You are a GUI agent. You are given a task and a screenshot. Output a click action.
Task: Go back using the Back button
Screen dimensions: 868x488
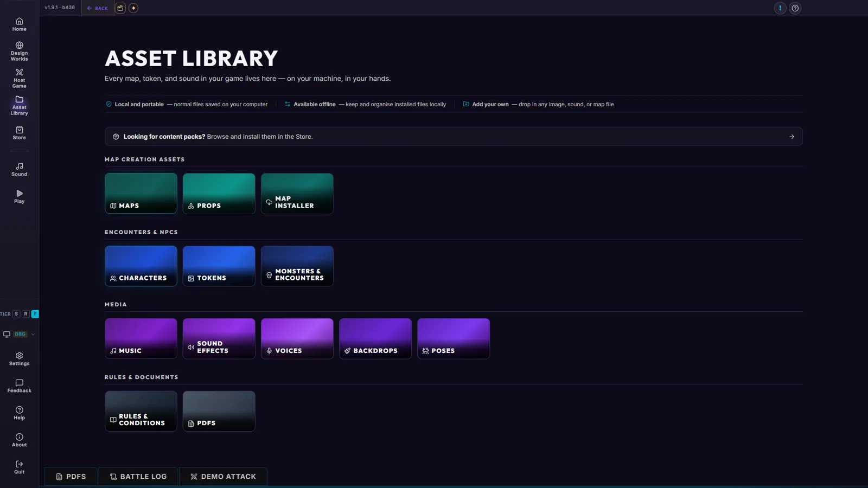(x=98, y=8)
